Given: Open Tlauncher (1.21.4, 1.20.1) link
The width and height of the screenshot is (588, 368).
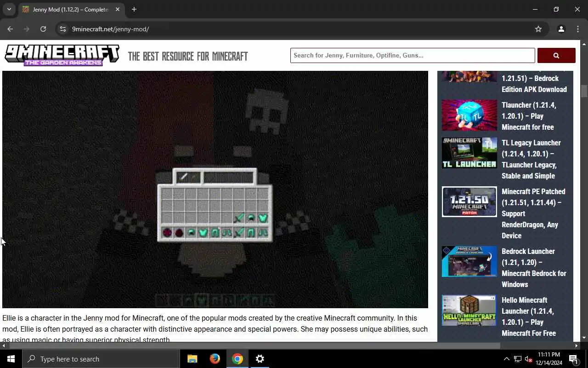Looking at the screenshot, I should pos(529,116).
